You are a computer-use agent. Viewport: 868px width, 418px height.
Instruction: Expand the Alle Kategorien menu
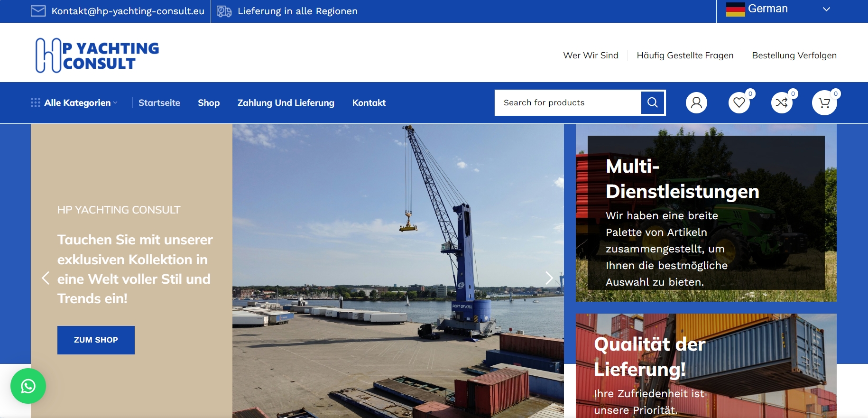pyautogui.click(x=74, y=102)
